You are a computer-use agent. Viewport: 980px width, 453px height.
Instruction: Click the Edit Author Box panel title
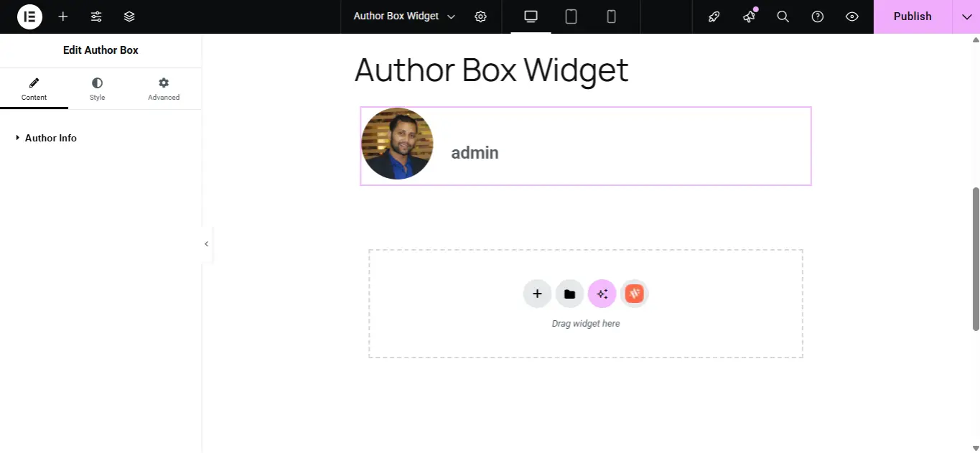101,50
